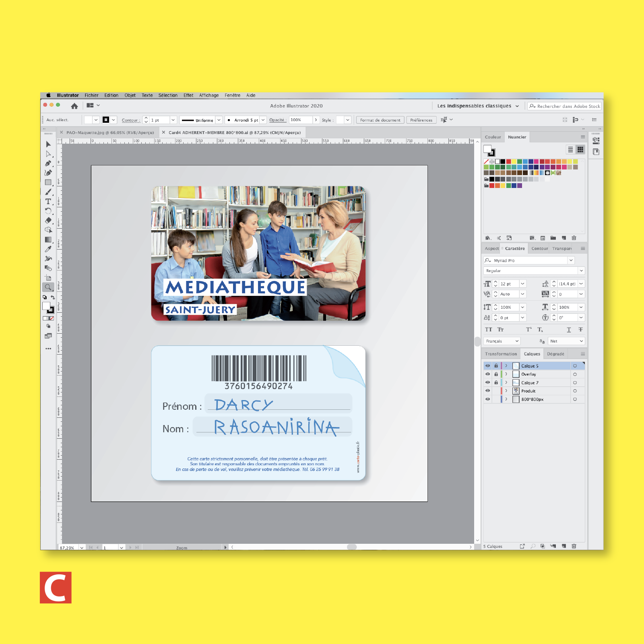Click the Home icon
644x644 pixels.
pos(74,106)
